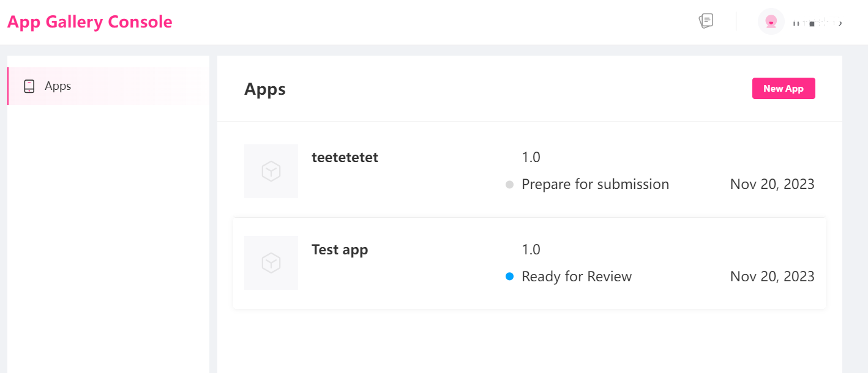The height and width of the screenshot is (373, 868).
Task: Click the App Gallery Console title
Action: 90,22
